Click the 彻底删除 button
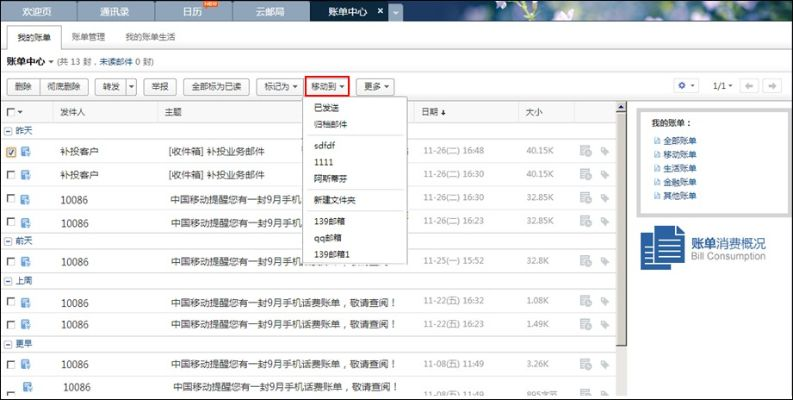The width and height of the screenshot is (793, 400). click(x=64, y=86)
